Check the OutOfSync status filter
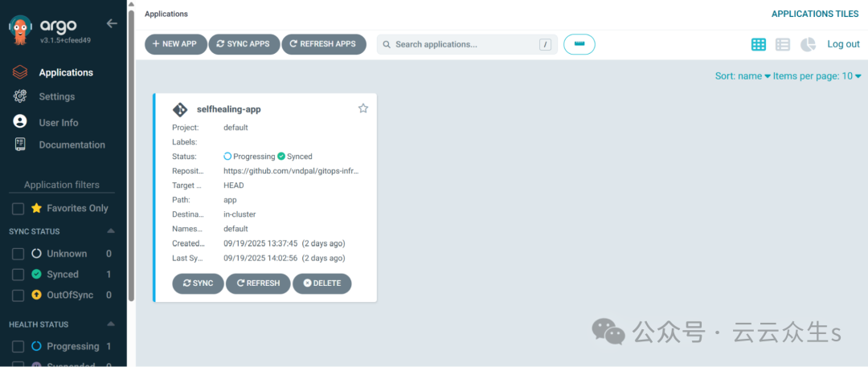868x367 pixels. [18, 295]
